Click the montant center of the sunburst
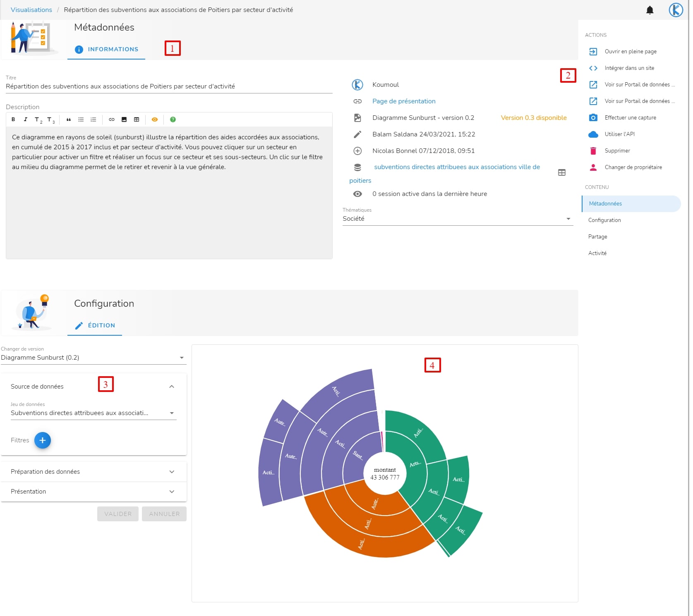Image resolution: width=693 pixels, height=616 pixels. click(x=385, y=474)
